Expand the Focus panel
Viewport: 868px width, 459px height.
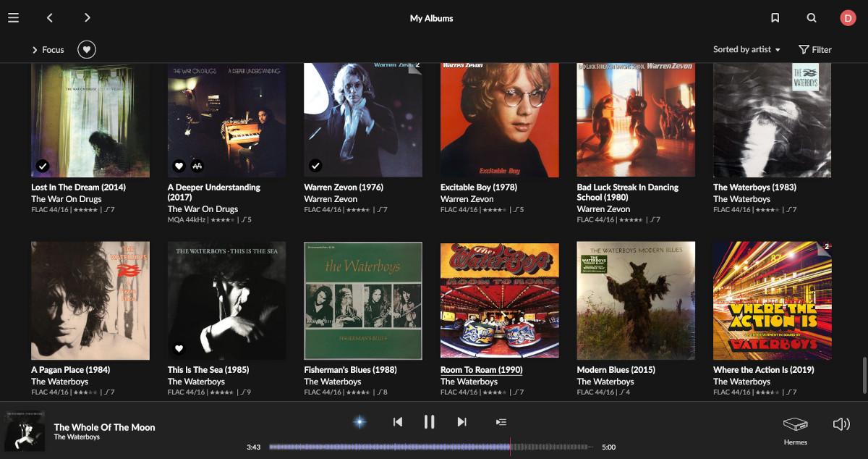pyautogui.click(x=48, y=49)
